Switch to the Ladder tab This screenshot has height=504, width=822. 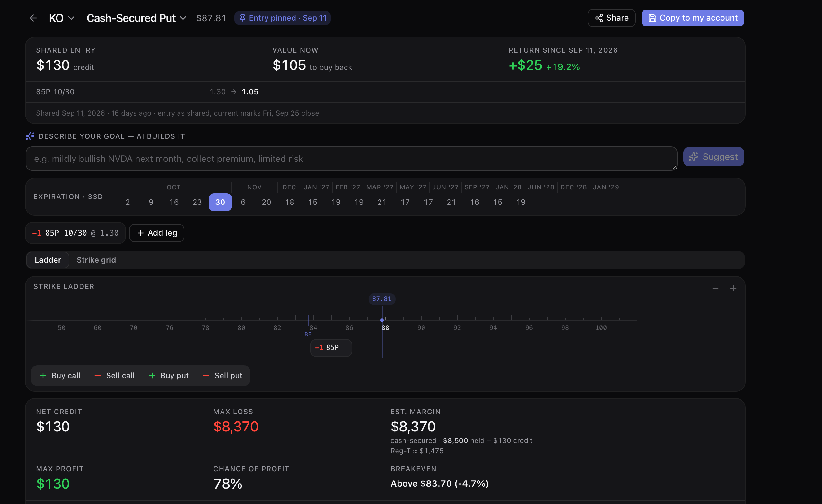coord(48,260)
